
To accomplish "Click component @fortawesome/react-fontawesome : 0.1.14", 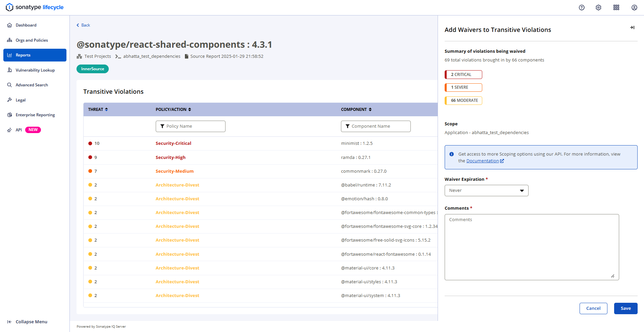I will (x=386, y=254).
